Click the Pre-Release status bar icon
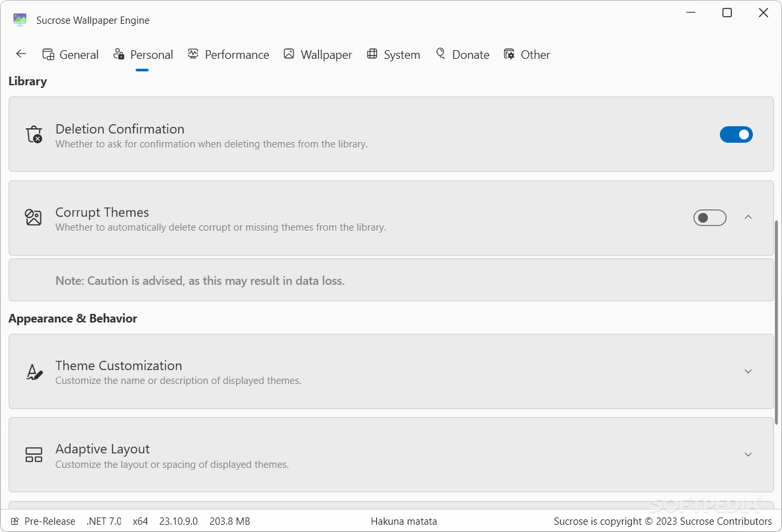782x532 pixels. pyautogui.click(x=15, y=521)
